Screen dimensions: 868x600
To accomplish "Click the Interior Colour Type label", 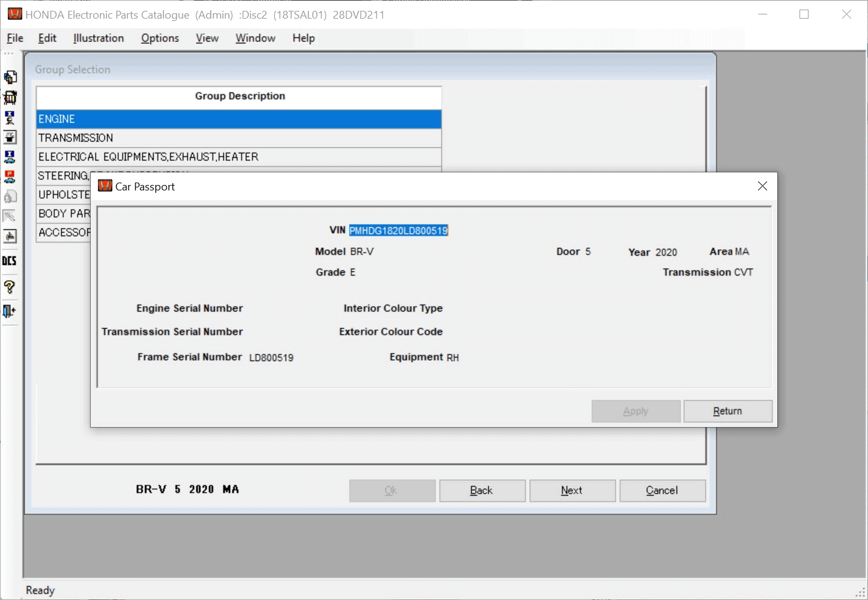I will click(393, 308).
